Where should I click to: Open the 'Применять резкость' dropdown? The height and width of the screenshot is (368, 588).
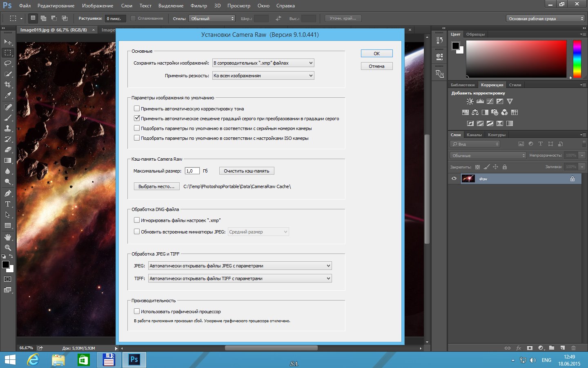pos(263,76)
